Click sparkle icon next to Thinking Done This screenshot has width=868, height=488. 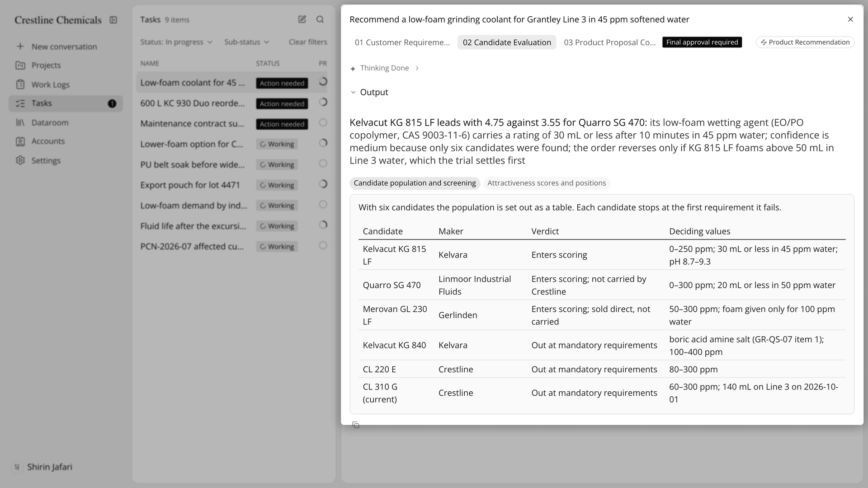353,69
